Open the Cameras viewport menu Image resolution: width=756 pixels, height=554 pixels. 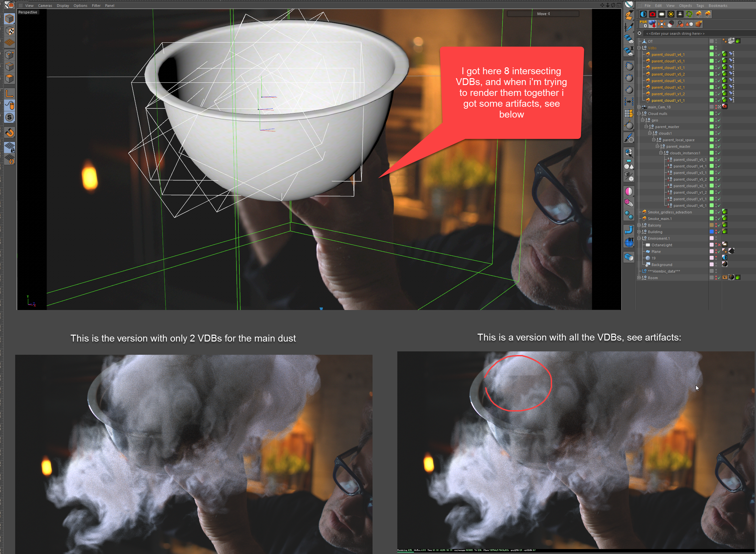pyautogui.click(x=45, y=6)
